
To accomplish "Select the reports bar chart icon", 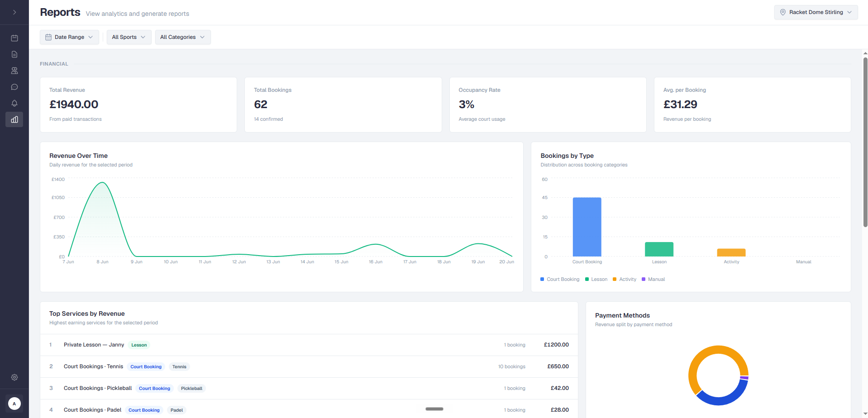I will (14, 119).
